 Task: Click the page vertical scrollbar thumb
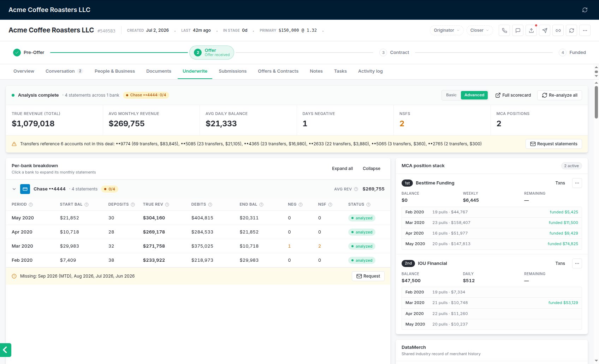(596, 102)
